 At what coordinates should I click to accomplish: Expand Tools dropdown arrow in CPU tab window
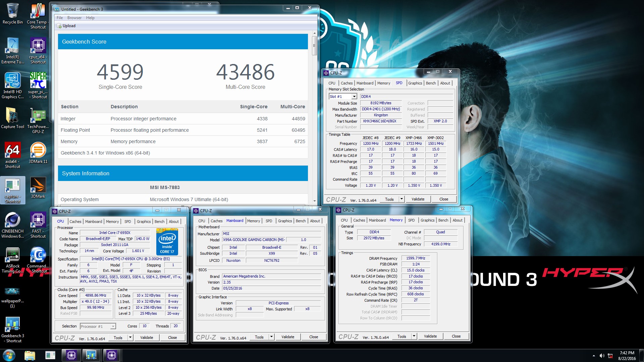[x=130, y=338]
